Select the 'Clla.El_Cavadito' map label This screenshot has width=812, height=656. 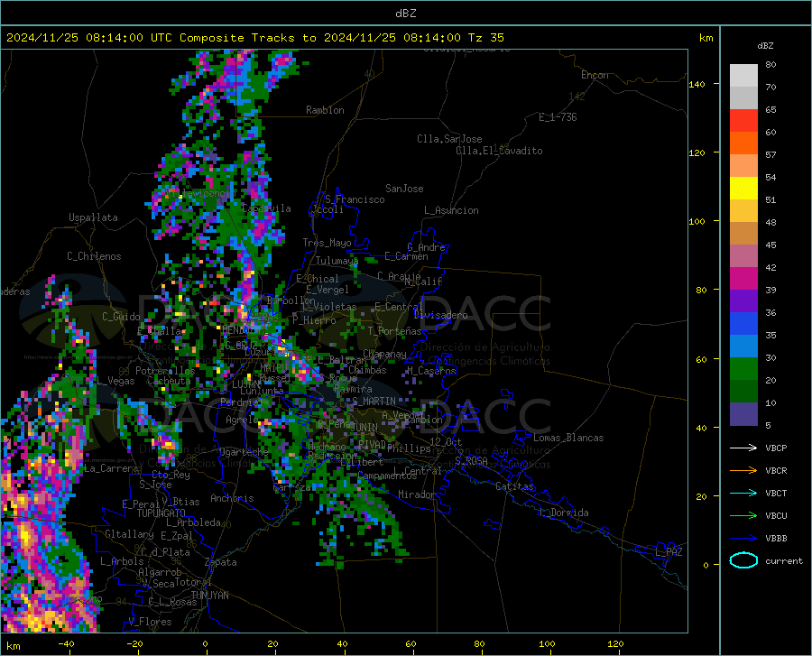pyautogui.click(x=499, y=151)
